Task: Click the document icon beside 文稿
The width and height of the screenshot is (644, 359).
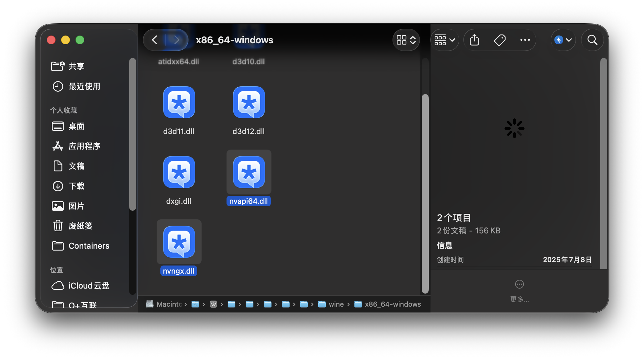Action: pyautogui.click(x=58, y=166)
